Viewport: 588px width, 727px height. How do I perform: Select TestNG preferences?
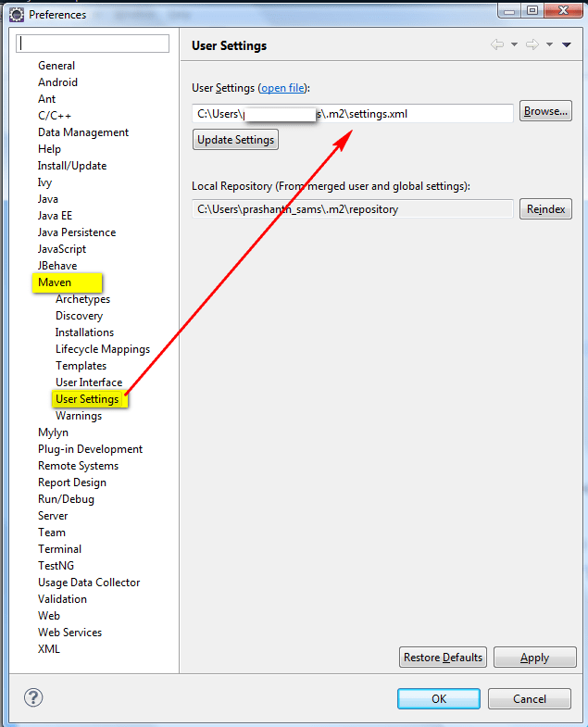(56, 567)
